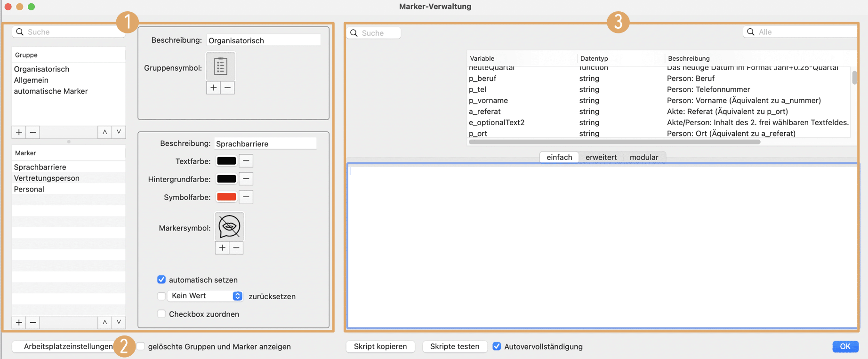Click the Gruppe list column header

point(69,55)
